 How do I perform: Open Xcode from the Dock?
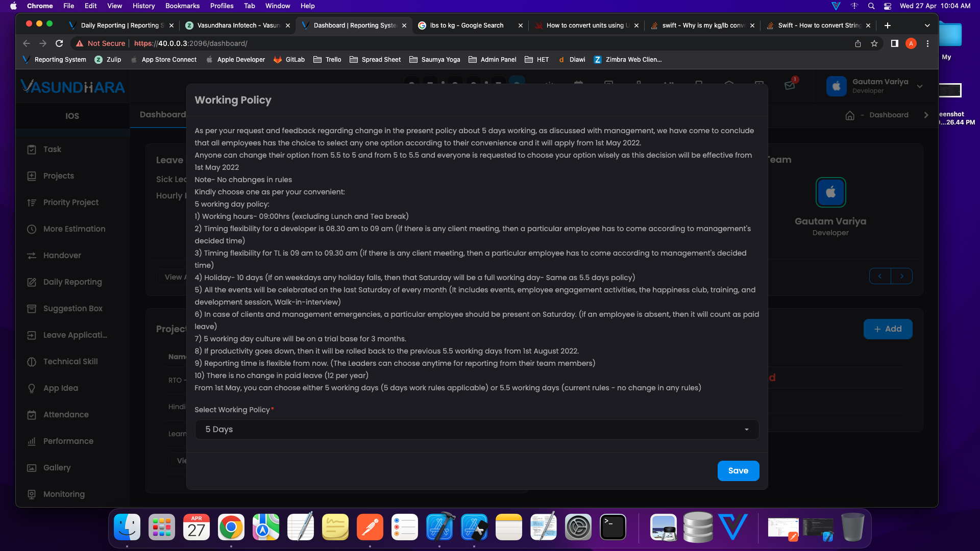click(439, 527)
